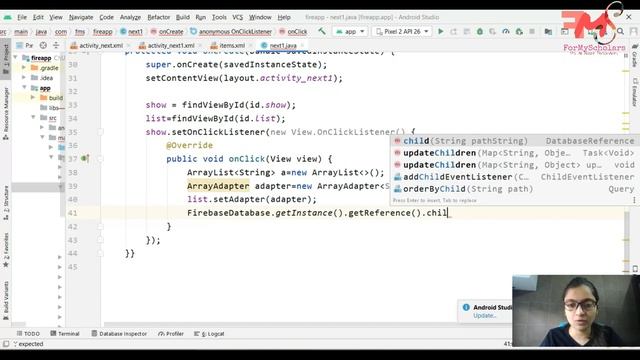This screenshot has width=640, height=360.
Task: Select 'addChildEventListener' completion suggestion
Action: coord(514,177)
